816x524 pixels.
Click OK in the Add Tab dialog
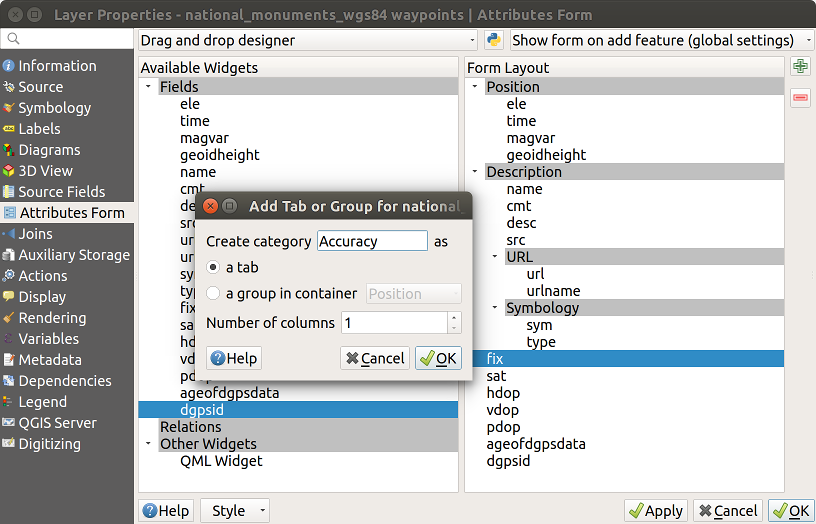438,358
